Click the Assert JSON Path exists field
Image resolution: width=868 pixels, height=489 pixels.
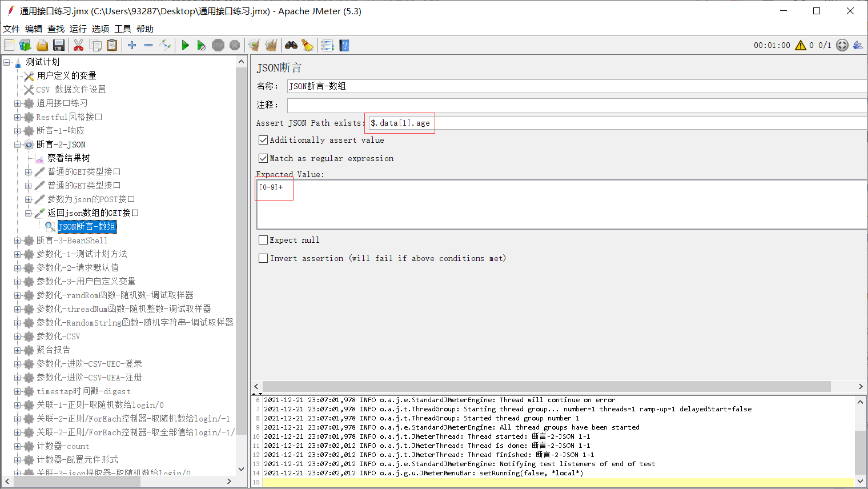[x=617, y=123]
